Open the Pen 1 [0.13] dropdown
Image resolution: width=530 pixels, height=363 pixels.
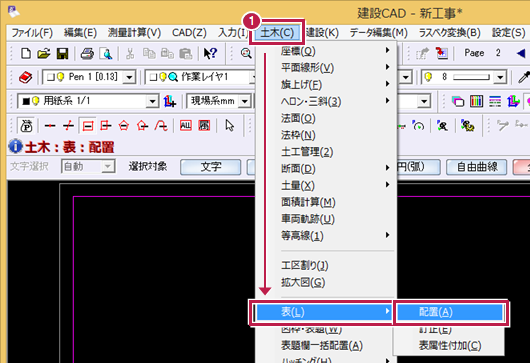pos(129,77)
